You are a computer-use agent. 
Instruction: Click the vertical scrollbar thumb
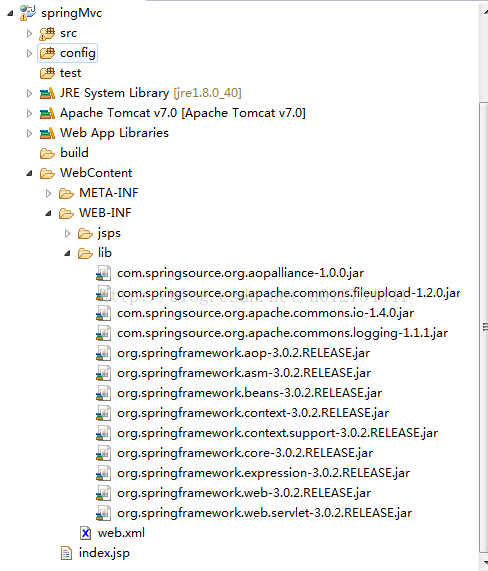pyautogui.click(x=484, y=327)
